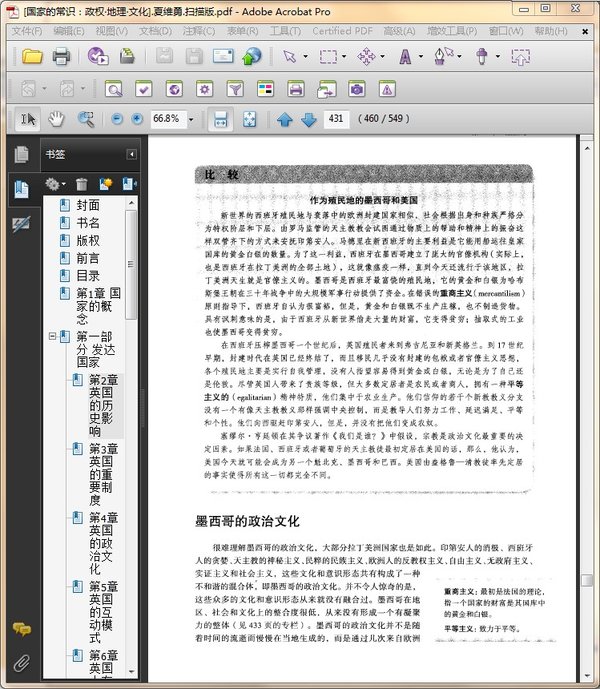Choose the arrow Select Object tool

coord(290,56)
